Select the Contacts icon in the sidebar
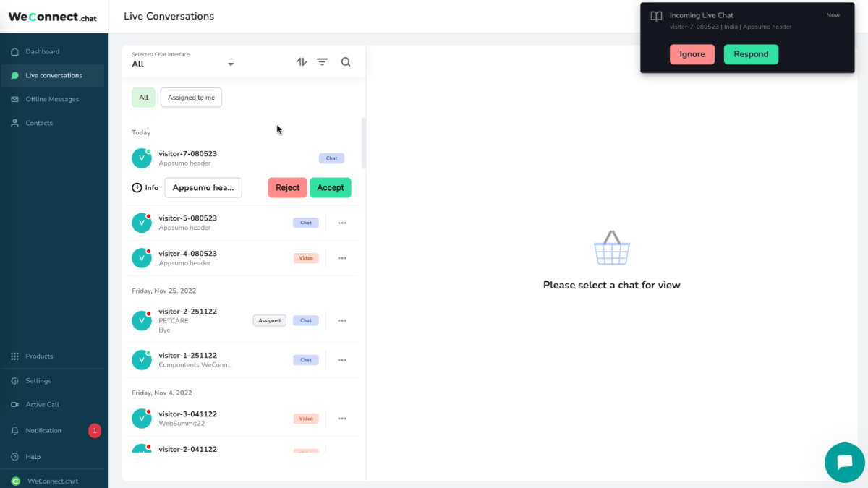 (15, 123)
